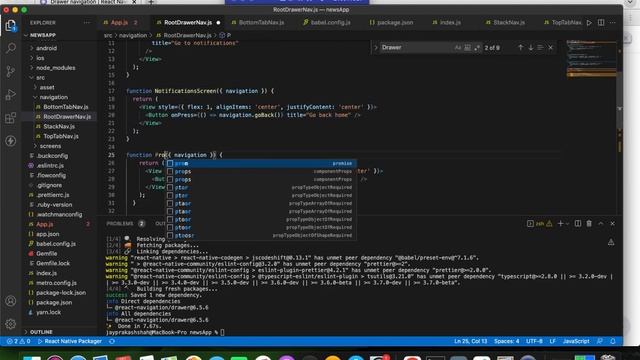The width and height of the screenshot is (640, 360).
Task: Open yarn.lock in the file tree
Action: tap(48, 312)
